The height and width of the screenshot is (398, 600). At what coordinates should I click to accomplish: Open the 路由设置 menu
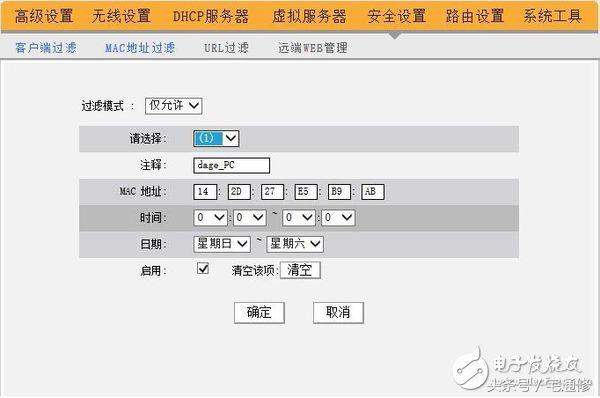pyautogui.click(x=474, y=16)
